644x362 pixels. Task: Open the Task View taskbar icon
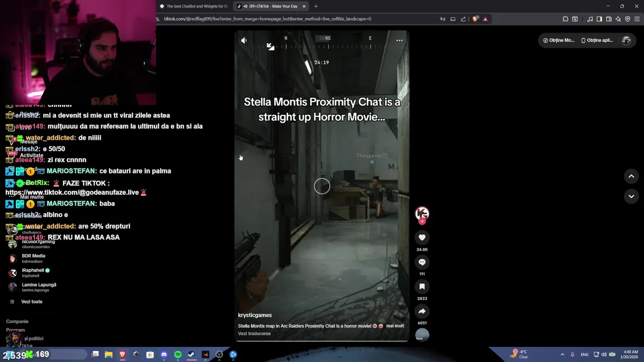(x=95, y=354)
